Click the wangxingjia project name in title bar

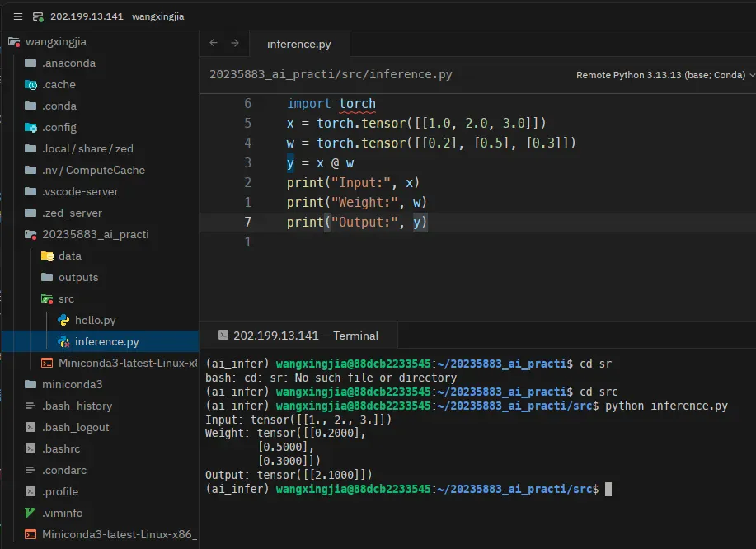tap(158, 16)
